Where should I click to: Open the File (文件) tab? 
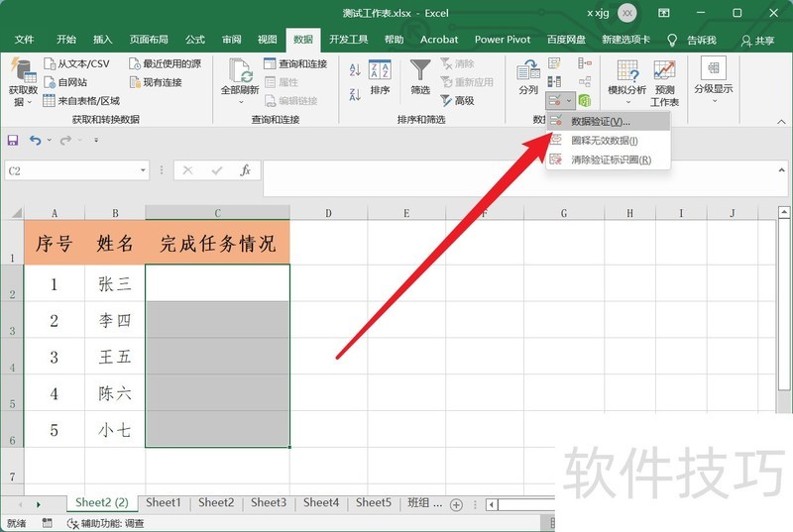point(24,40)
